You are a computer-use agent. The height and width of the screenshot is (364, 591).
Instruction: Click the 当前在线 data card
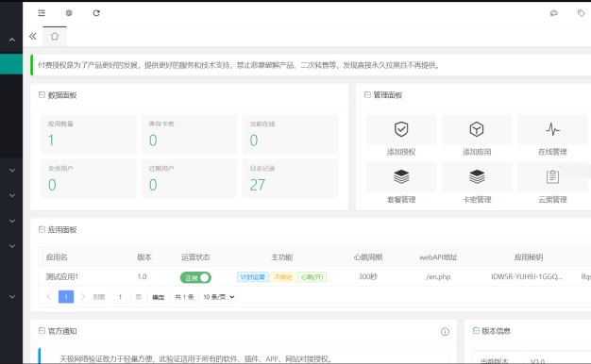pos(290,134)
